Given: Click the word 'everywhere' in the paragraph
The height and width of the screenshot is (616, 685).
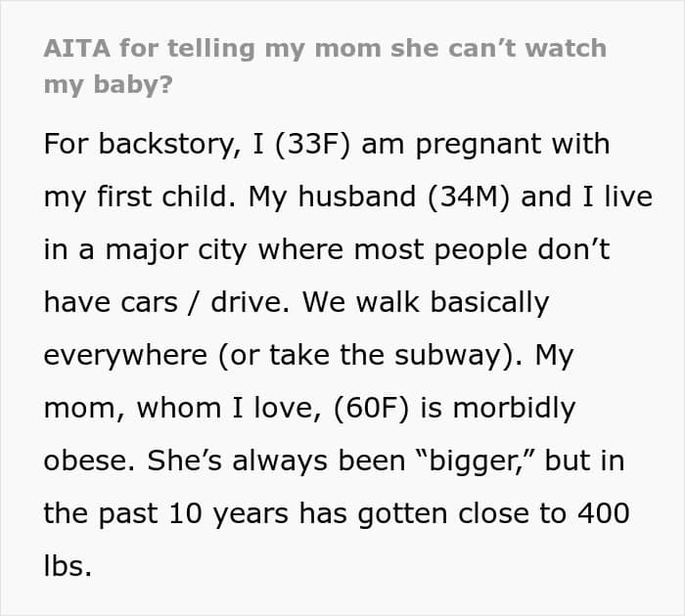Looking at the screenshot, I should (x=125, y=356).
